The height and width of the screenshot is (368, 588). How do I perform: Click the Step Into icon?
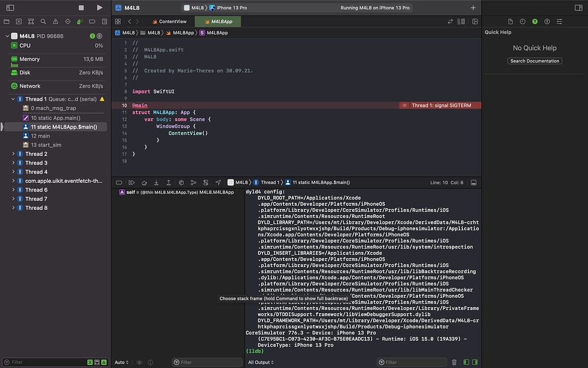click(156, 182)
